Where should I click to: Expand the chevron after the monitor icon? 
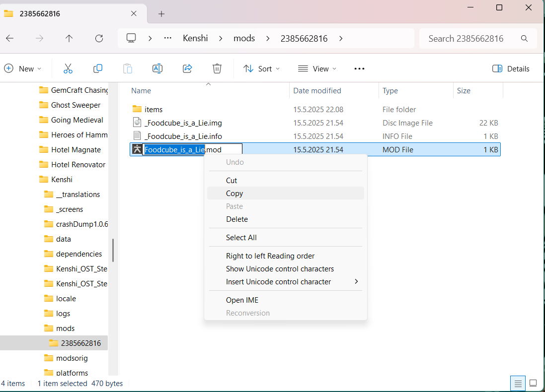(150, 38)
